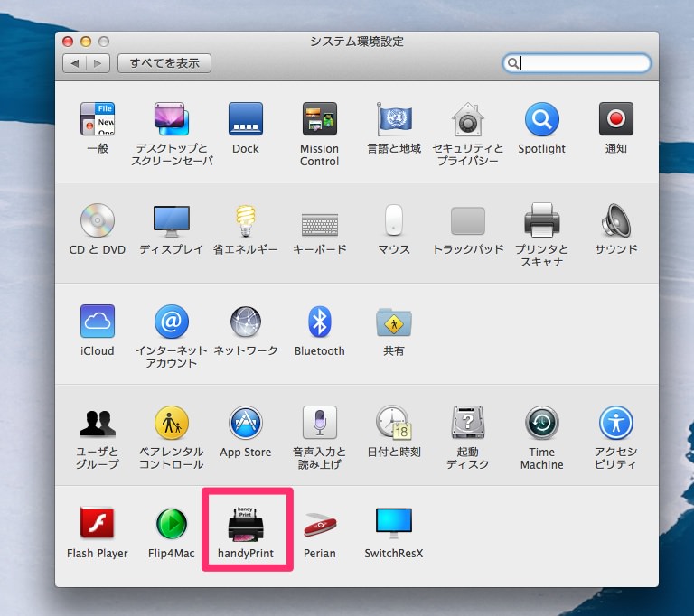Open 通知 (Notifications) preferences
The width and height of the screenshot is (694, 616).
[615, 119]
